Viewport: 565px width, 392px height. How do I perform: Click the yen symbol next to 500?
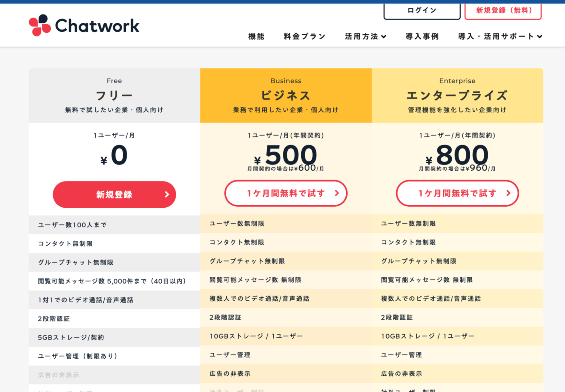coord(258,160)
